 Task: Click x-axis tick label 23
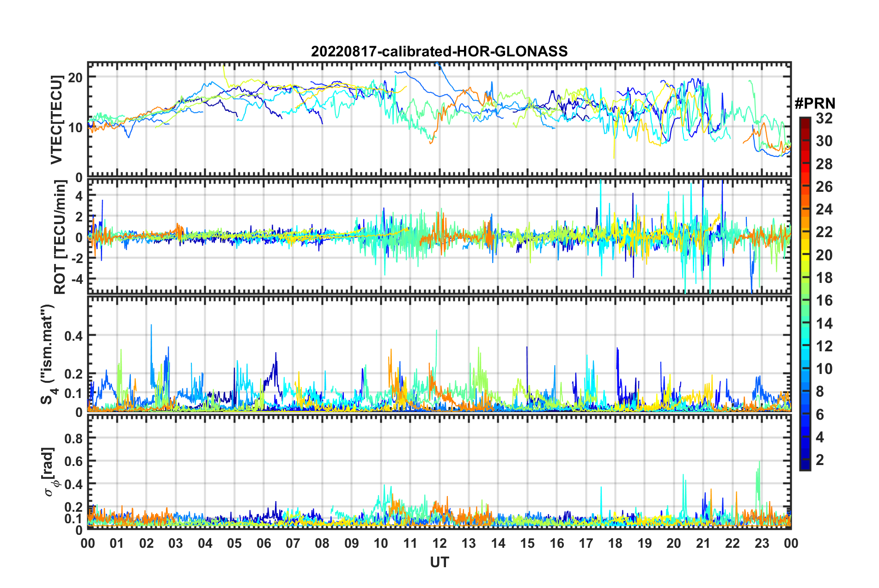point(762,543)
